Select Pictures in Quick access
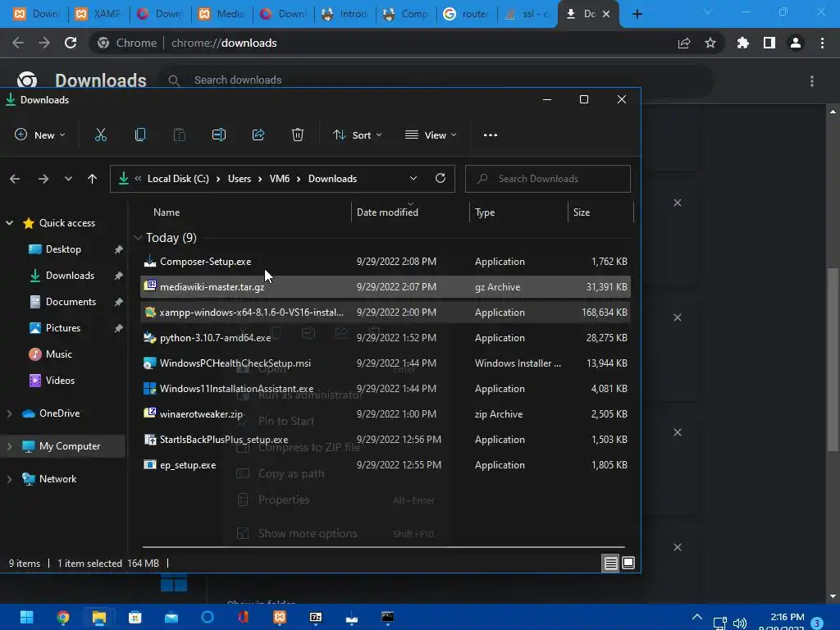This screenshot has width=840, height=630. pyautogui.click(x=62, y=328)
